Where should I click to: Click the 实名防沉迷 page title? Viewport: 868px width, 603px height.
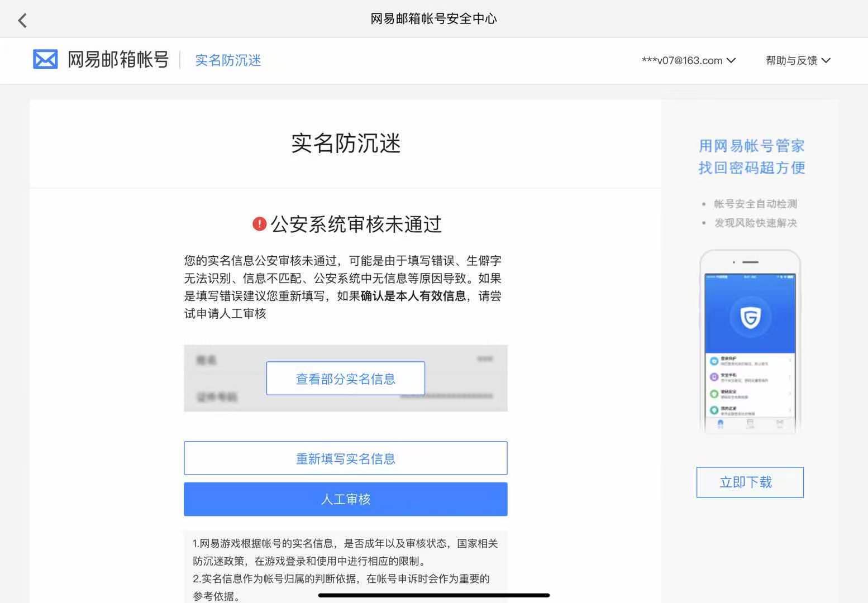(346, 143)
